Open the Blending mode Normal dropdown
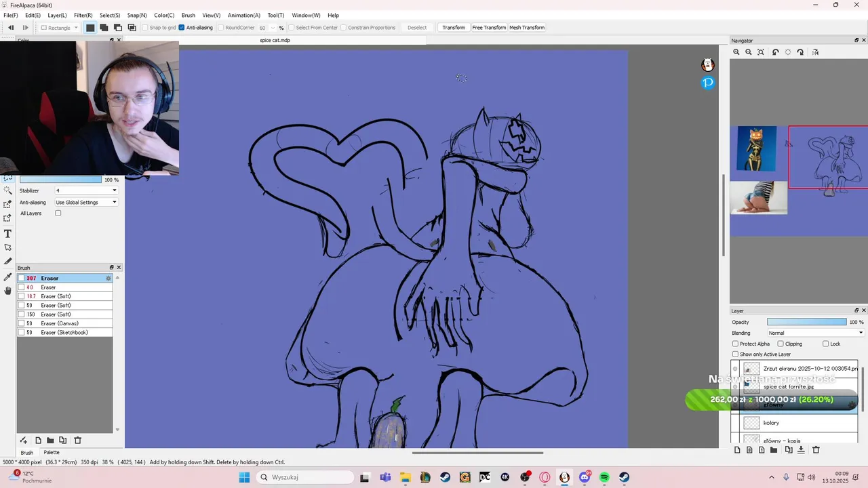The height and width of the screenshot is (488, 868). point(816,333)
